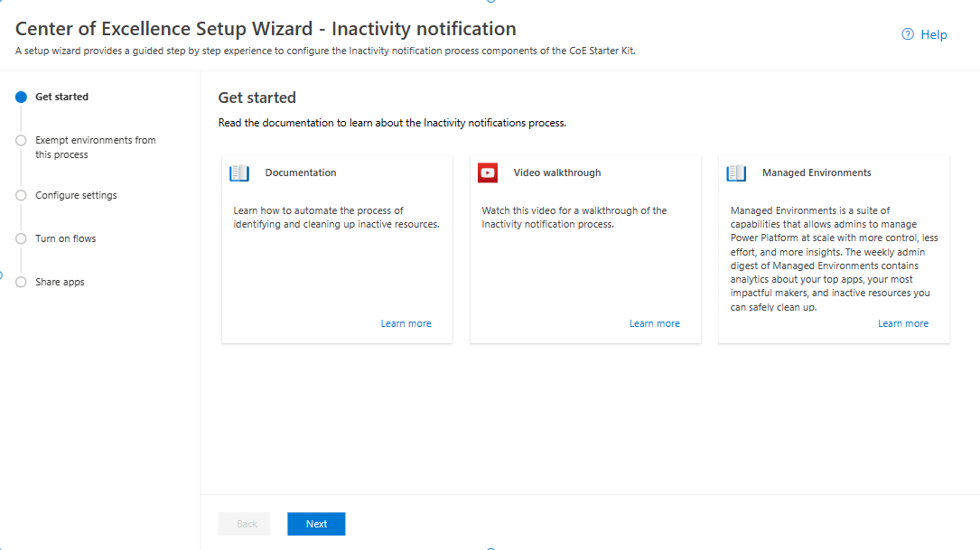
Task: Click the disabled Back button
Action: pyautogui.click(x=245, y=524)
